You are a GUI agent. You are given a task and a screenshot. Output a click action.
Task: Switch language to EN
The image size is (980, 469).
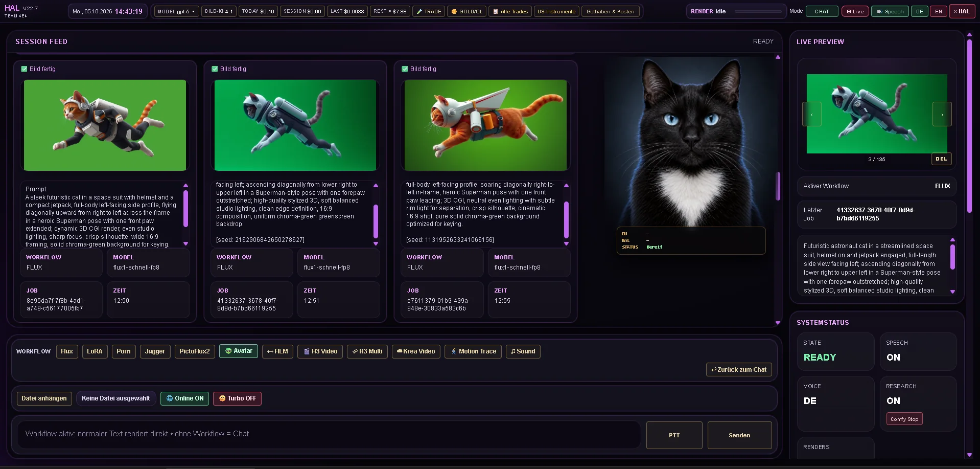click(939, 11)
